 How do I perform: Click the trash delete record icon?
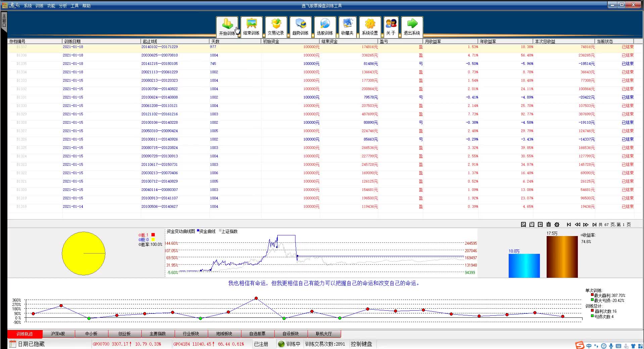(x=548, y=225)
